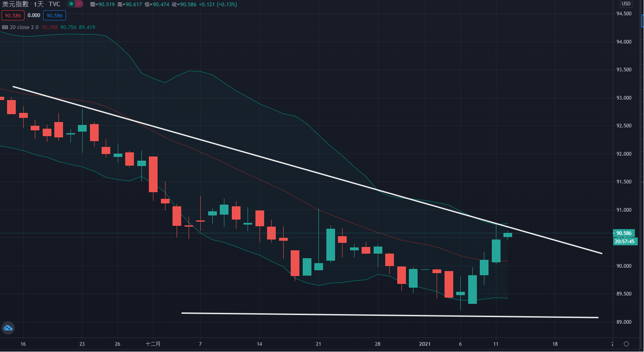Click the 2021 date marker on time axis

(425, 344)
